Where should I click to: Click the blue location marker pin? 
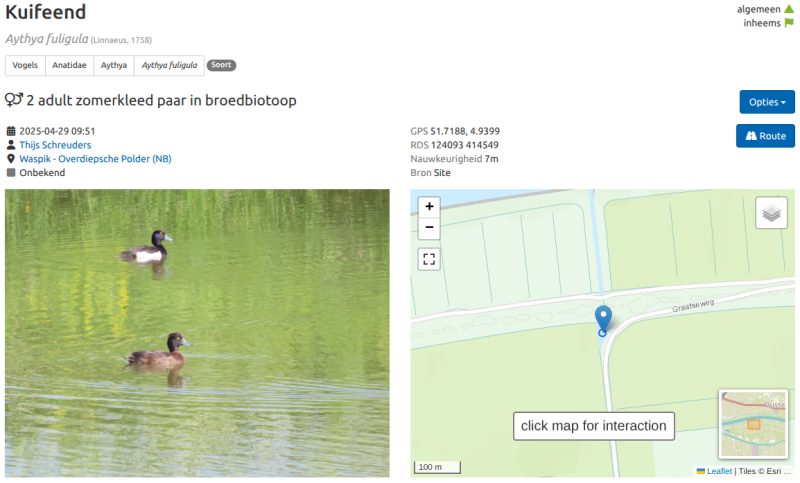(602, 319)
